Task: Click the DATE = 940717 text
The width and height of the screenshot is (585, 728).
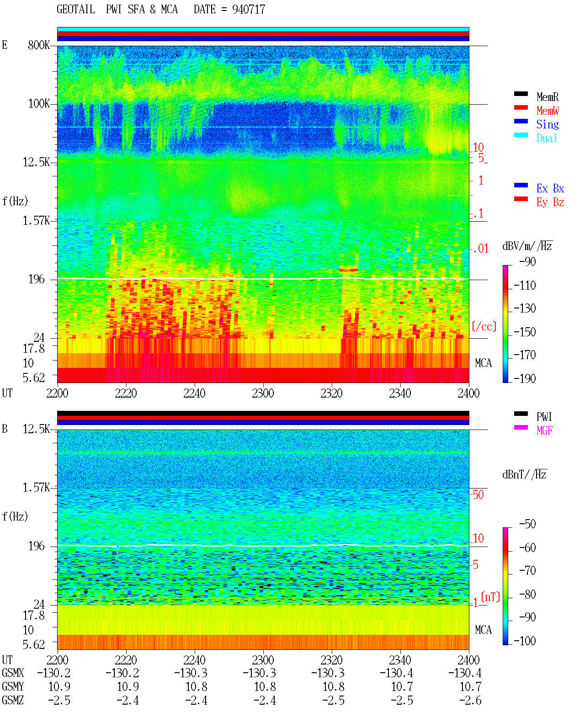Action: coord(229,10)
